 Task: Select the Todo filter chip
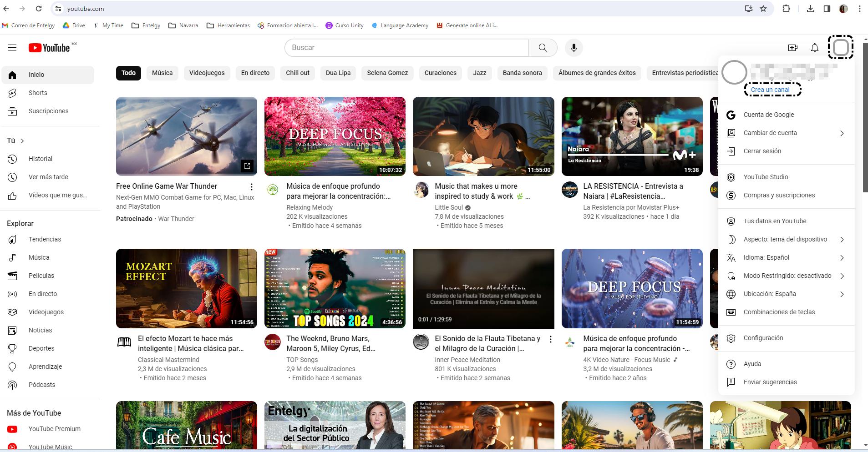pos(128,73)
